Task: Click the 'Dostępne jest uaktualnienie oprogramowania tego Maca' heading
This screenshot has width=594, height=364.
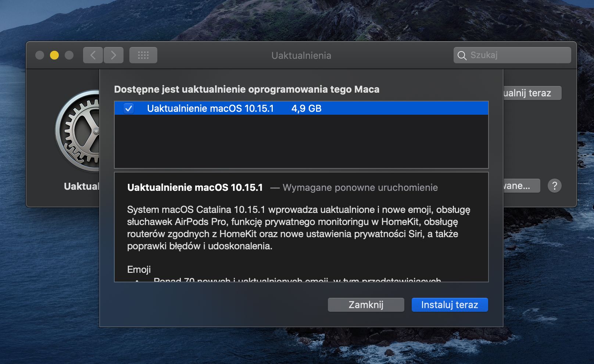Action: pos(247,89)
